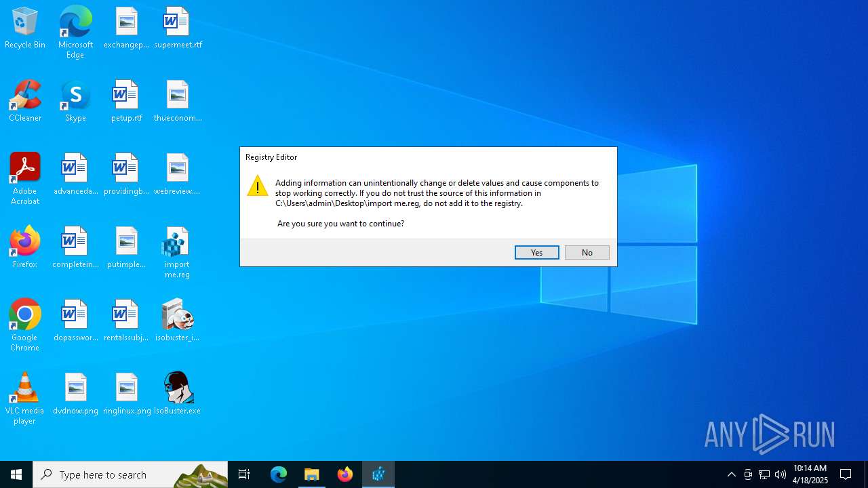Screen dimensions: 868x488
Task: Select the supermeet.rtf document icon
Action: coord(178,28)
